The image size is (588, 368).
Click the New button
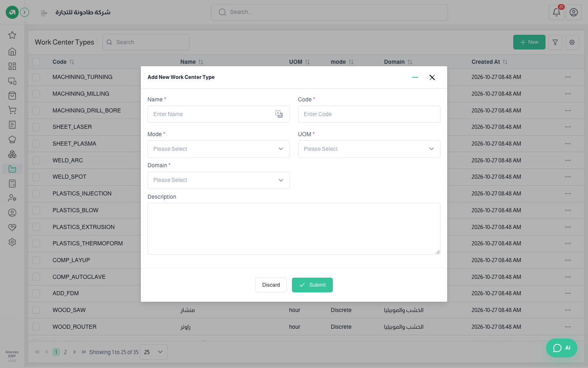(x=529, y=42)
